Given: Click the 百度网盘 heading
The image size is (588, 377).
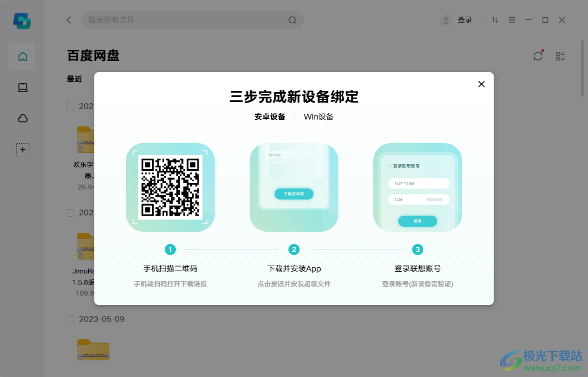Looking at the screenshot, I should coord(93,56).
